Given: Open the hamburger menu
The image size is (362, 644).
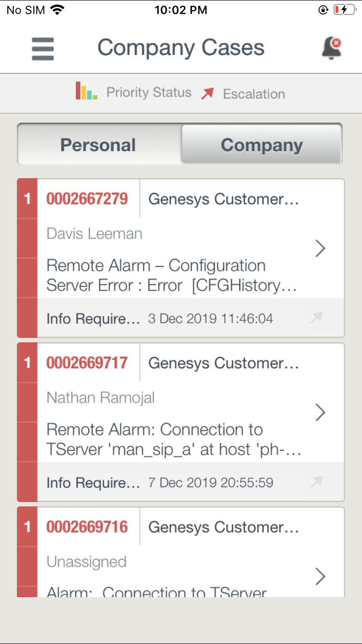Looking at the screenshot, I should [x=43, y=49].
